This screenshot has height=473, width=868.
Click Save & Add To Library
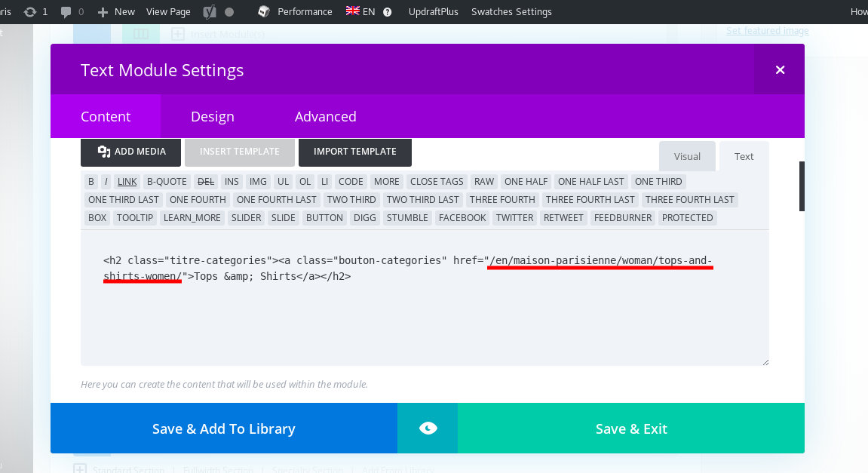pos(224,428)
